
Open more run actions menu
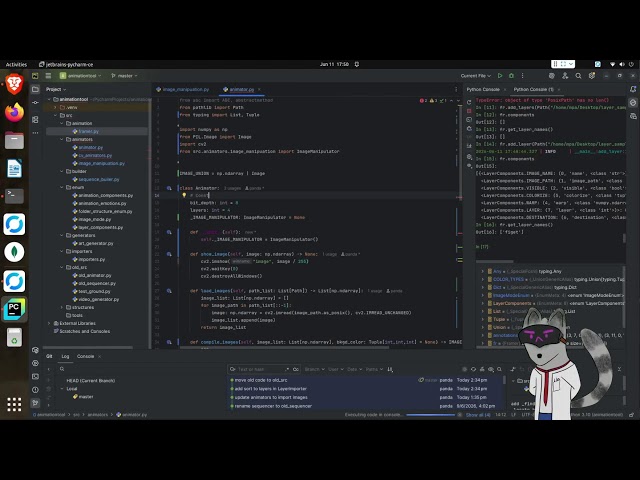coord(522,76)
